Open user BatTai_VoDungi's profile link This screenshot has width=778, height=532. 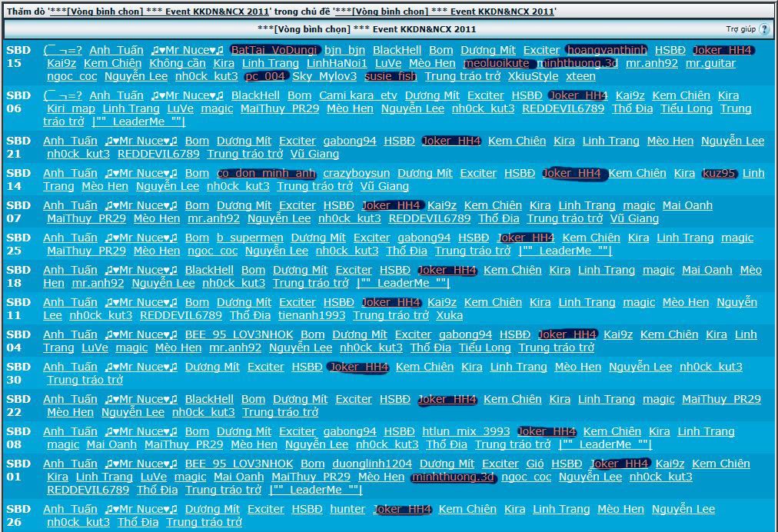[274, 50]
